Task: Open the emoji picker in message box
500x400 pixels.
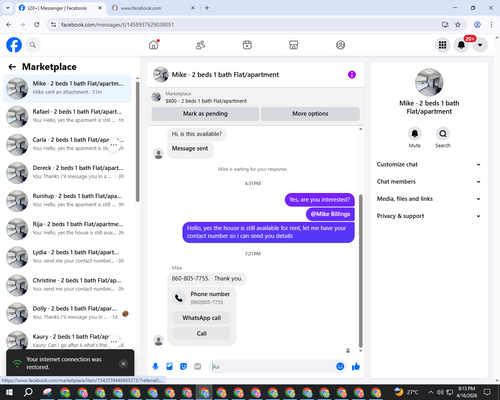Action: [x=340, y=367]
